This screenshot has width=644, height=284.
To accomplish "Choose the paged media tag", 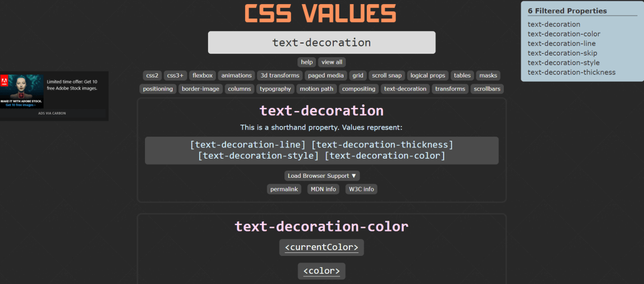I will click(326, 75).
